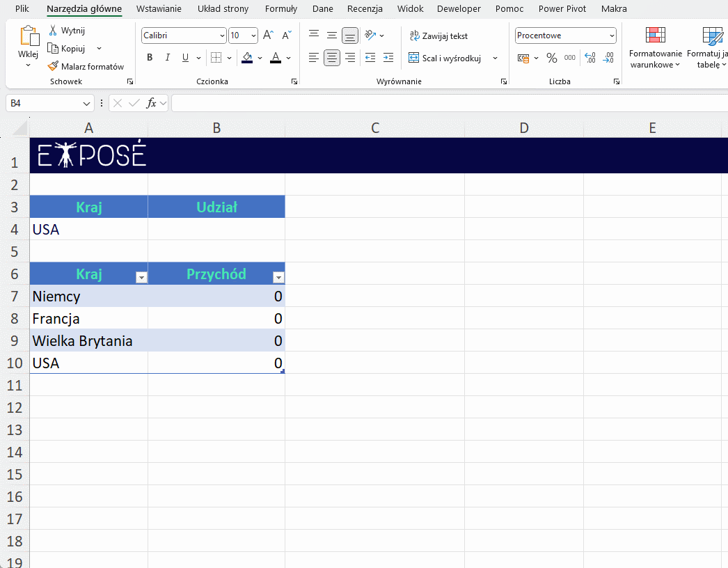728x568 pixels.
Task: Click the Select All corner triangle
Action: click(x=20, y=127)
